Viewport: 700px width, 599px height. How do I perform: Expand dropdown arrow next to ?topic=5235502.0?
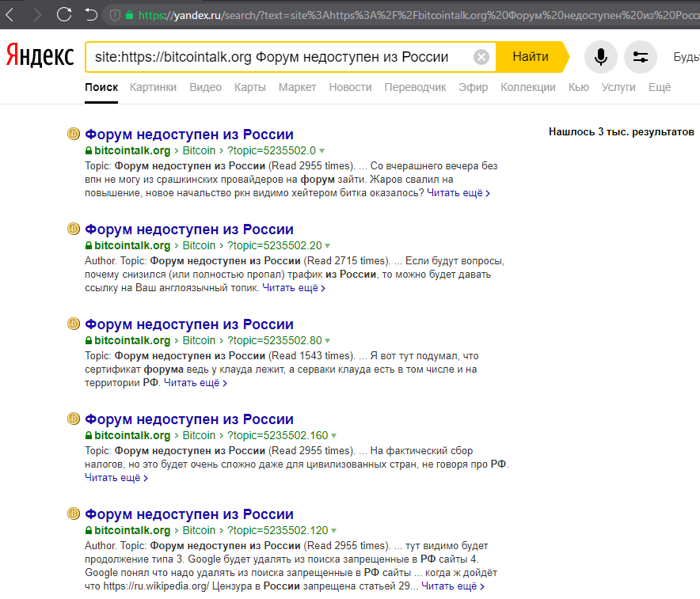[321, 151]
